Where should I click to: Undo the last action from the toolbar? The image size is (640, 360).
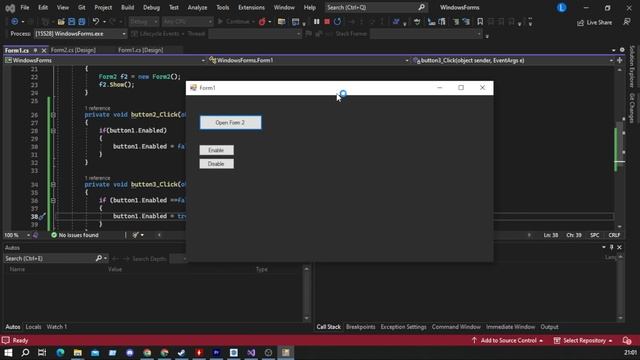(96, 22)
